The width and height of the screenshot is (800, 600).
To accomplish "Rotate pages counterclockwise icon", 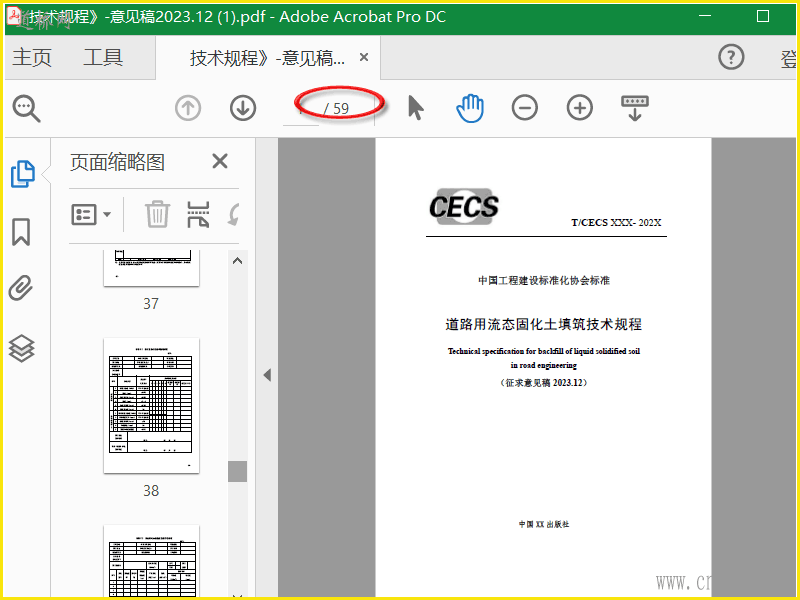I will click(x=233, y=214).
